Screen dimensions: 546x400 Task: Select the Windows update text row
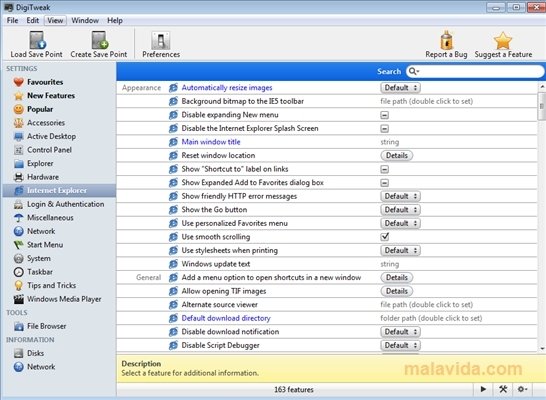[327, 264]
